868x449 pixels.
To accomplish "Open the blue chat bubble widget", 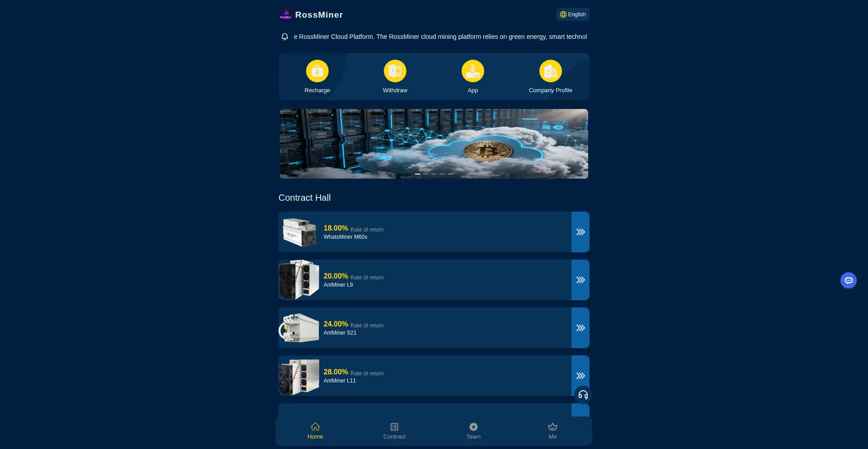I will (x=848, y=280).
